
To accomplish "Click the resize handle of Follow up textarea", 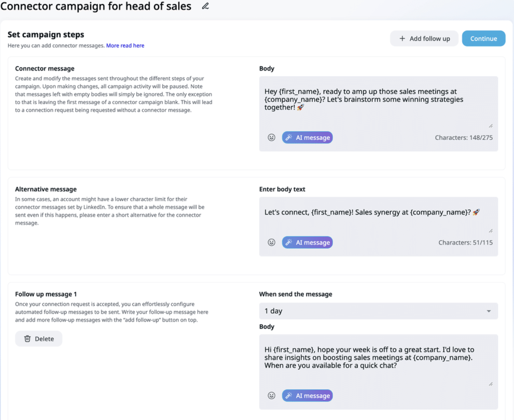I will 491,384.
